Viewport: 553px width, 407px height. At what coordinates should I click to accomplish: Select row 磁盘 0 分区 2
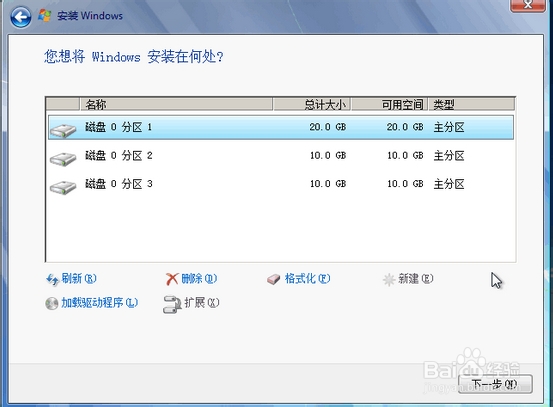coord(281,156)
